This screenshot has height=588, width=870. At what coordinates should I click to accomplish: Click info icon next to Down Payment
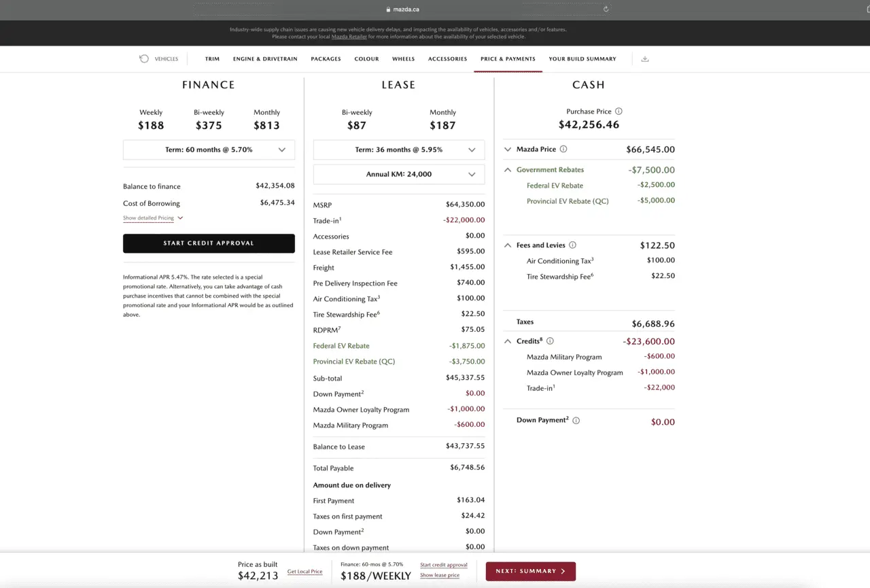point(576,421)
